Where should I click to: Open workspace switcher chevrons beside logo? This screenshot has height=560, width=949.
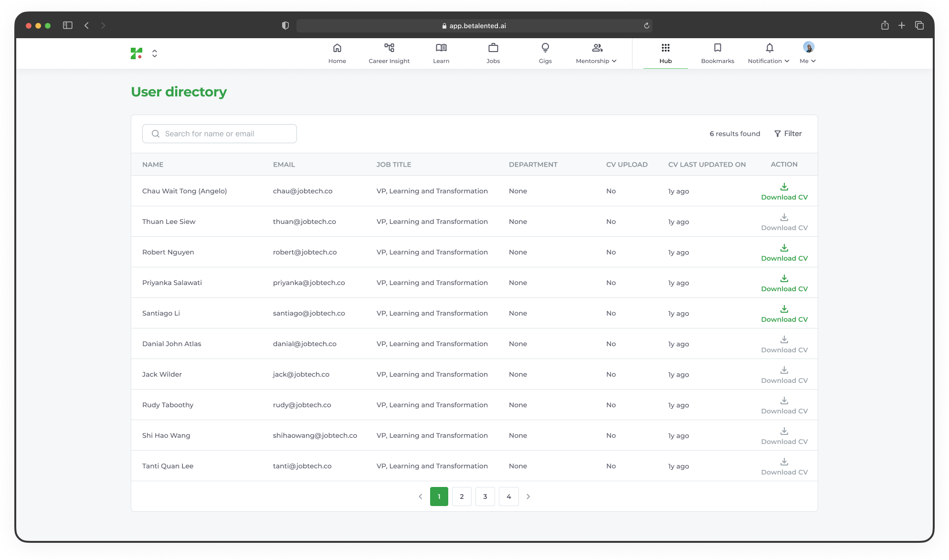tap(155, 53)
